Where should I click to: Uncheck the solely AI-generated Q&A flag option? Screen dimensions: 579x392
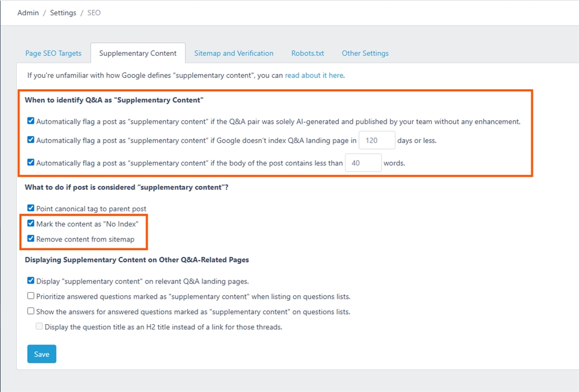coord(31,121)
